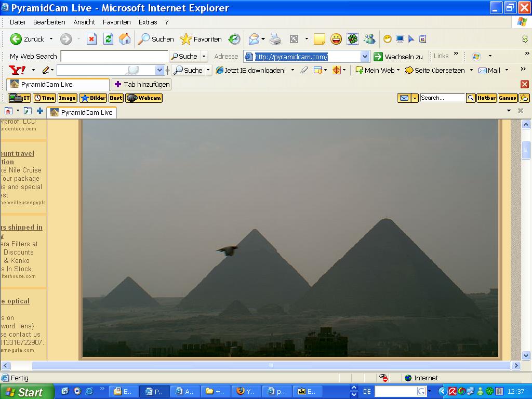Image resolution: width=532 pixels, height=399 pixels.
Task: Click the Hotbar button next to Games
Action: [486, 98]
